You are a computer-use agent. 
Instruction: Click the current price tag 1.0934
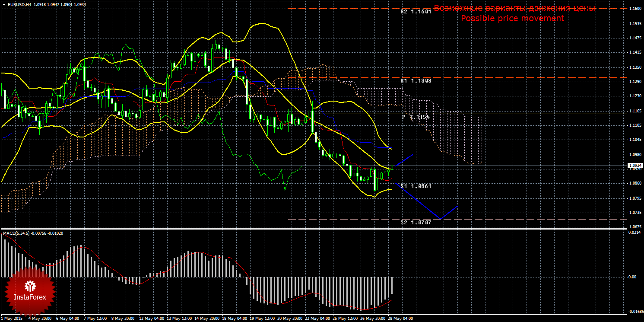(x=634, y=166)
